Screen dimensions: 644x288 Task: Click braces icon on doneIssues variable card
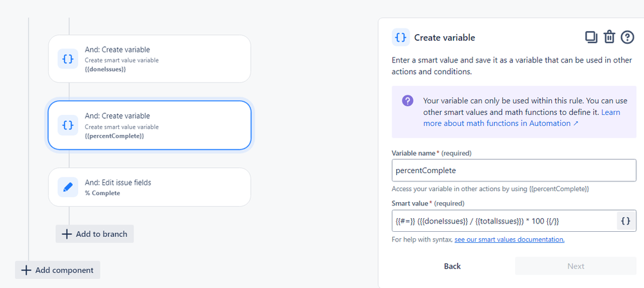pos(68,59)
